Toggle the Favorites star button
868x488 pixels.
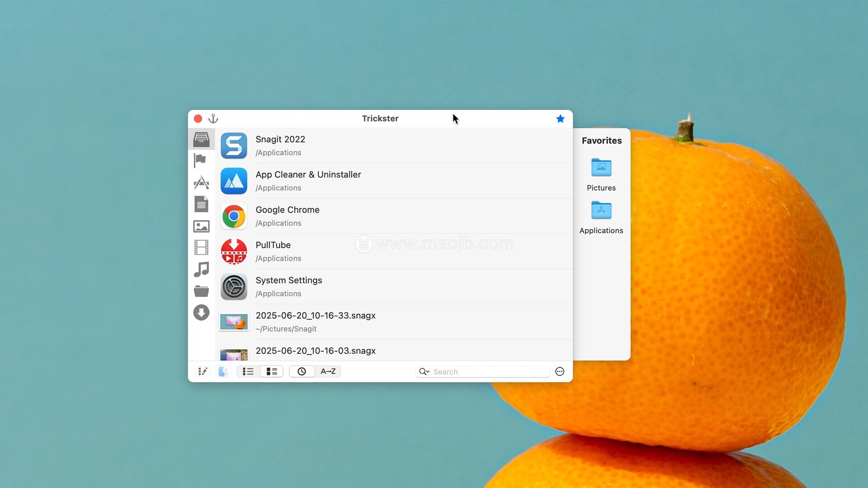(x=560, y=118)
